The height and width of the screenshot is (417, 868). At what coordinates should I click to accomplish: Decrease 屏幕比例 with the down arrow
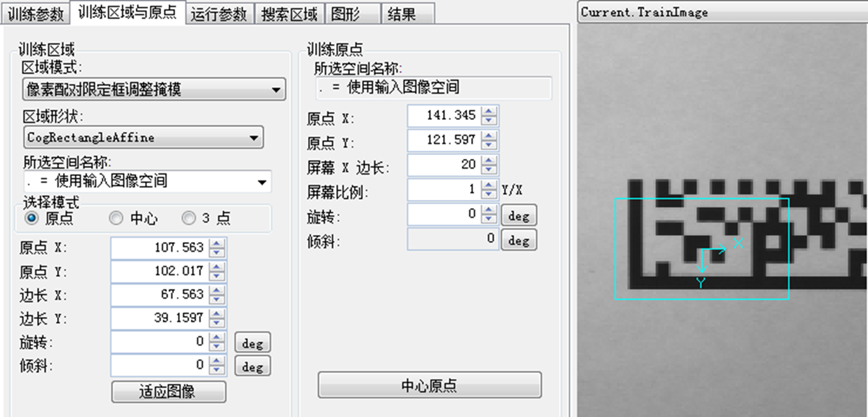pos(489,195)
